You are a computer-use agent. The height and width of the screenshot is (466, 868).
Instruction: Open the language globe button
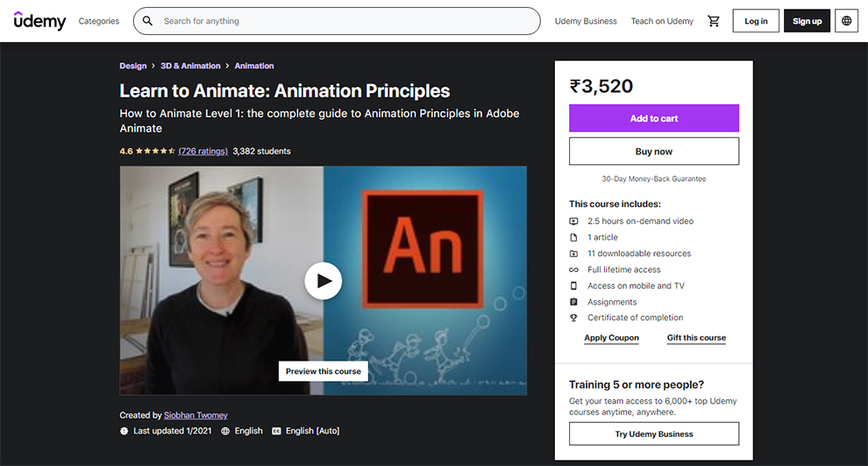tap(846, 21)
